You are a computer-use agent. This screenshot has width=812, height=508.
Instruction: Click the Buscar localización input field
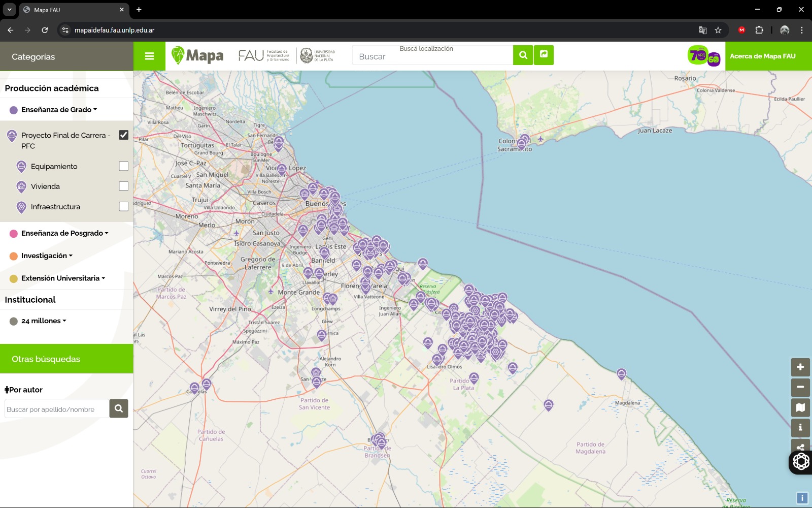pos(432,56)
